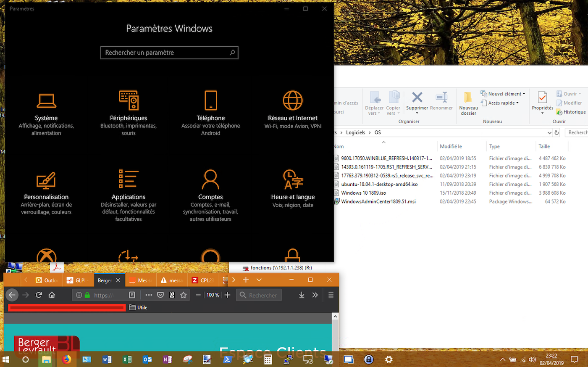588x367 pixels.
Task: Click the Rechercher un paramètre field
Action: tap(169, 53)
